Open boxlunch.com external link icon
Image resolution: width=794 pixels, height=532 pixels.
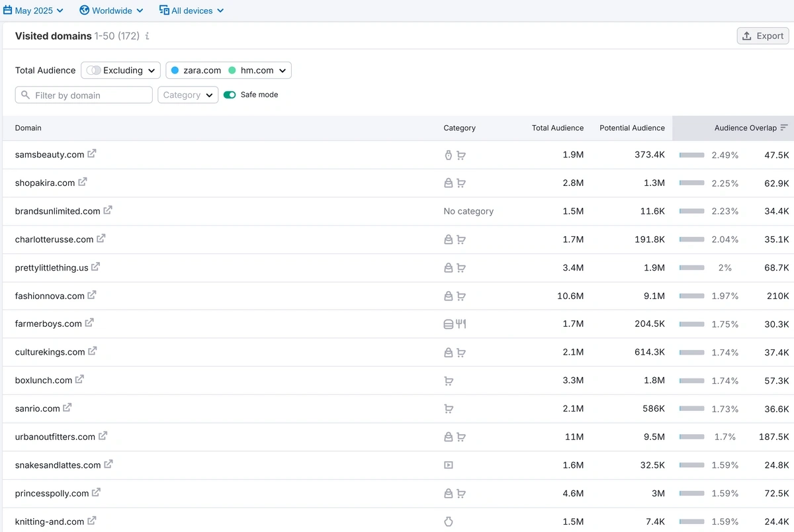point(79,380)
